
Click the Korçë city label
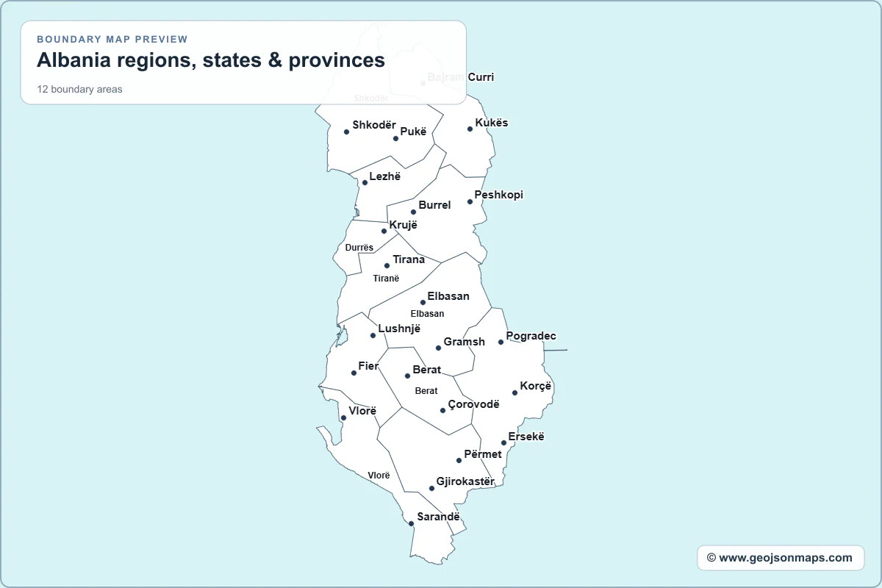[x=535, y=386]
